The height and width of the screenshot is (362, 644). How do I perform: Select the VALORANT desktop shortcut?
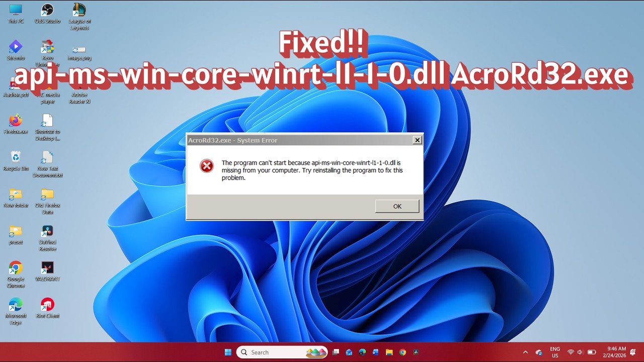[x=47, y=271]
